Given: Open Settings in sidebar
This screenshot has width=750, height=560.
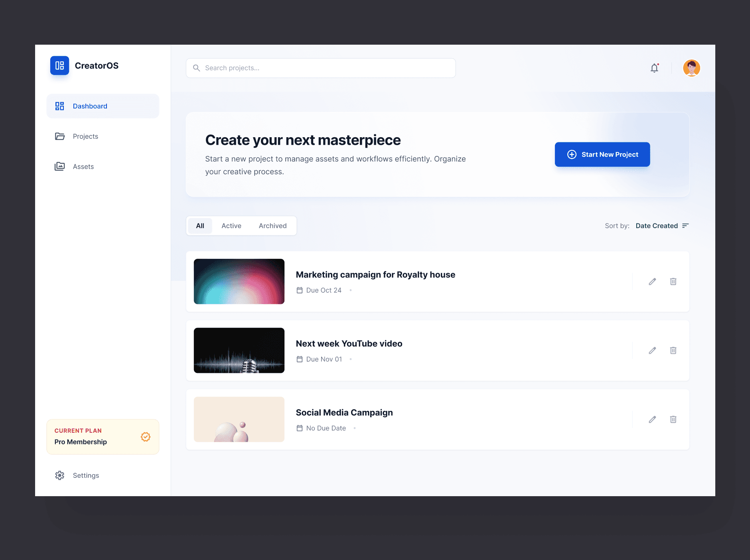Looking at the screenshot, I should (103, 475).
